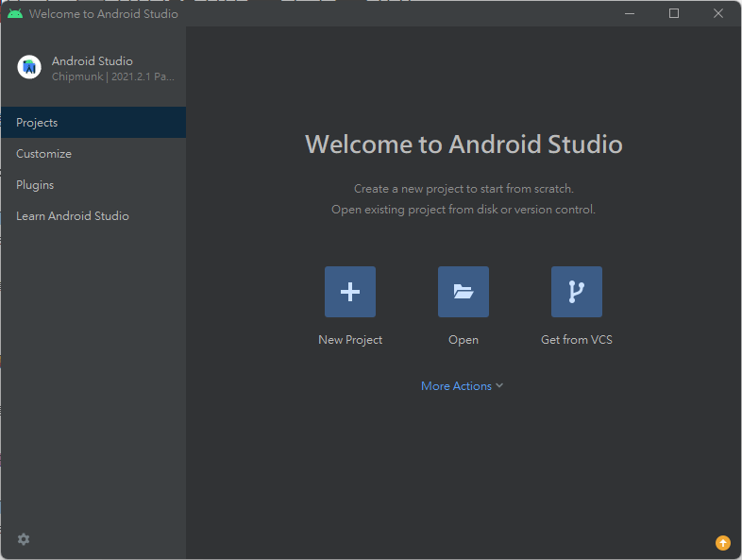742x560 pixels.
Task: Click the orange update notification icon
Action: [722, 542]
